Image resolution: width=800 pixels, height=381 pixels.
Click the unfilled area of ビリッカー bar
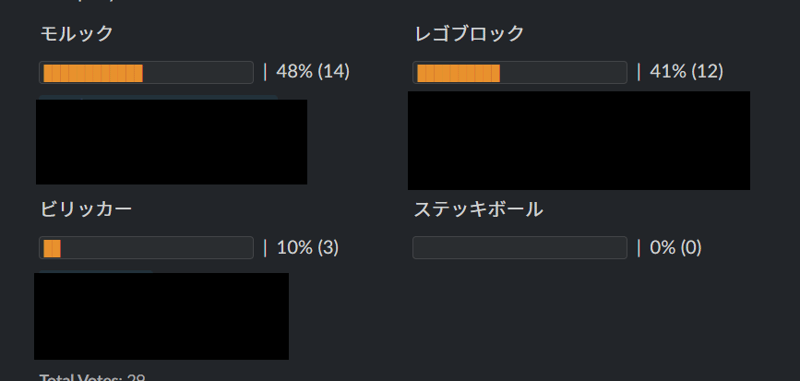pyautogui.click(x=156, y=248)
